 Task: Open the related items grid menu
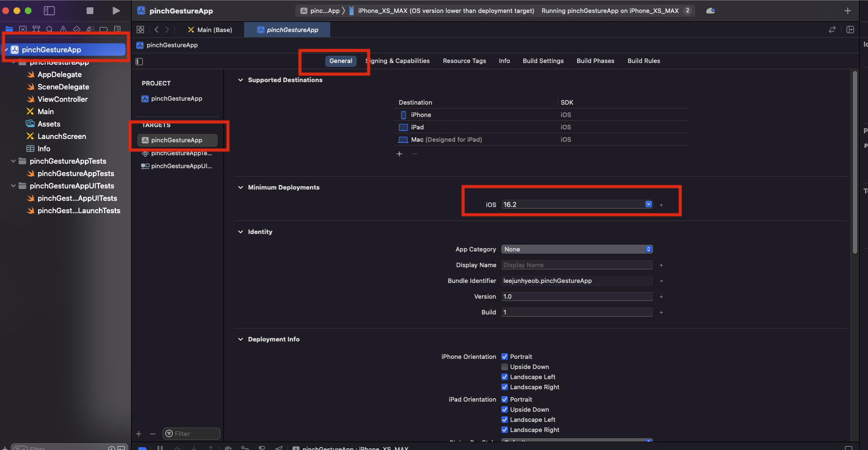141,30
